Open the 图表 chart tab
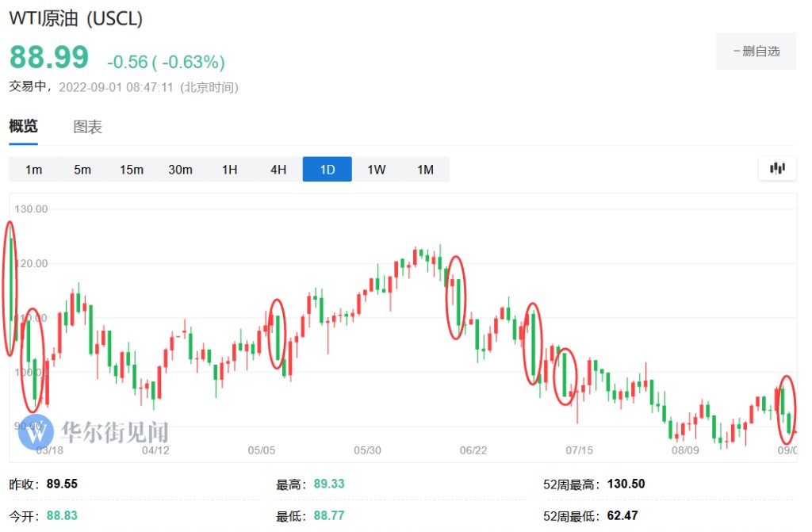 [x=88, y=127]
